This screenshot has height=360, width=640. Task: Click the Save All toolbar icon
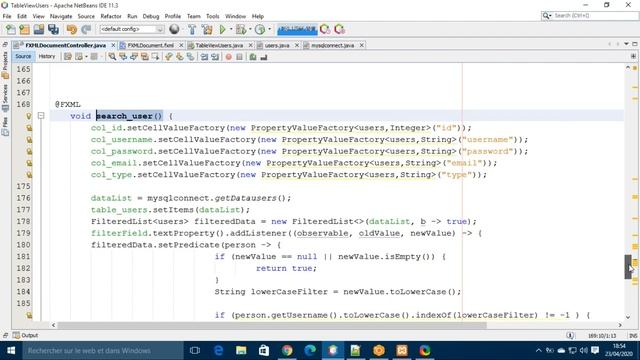click(53, 29)
